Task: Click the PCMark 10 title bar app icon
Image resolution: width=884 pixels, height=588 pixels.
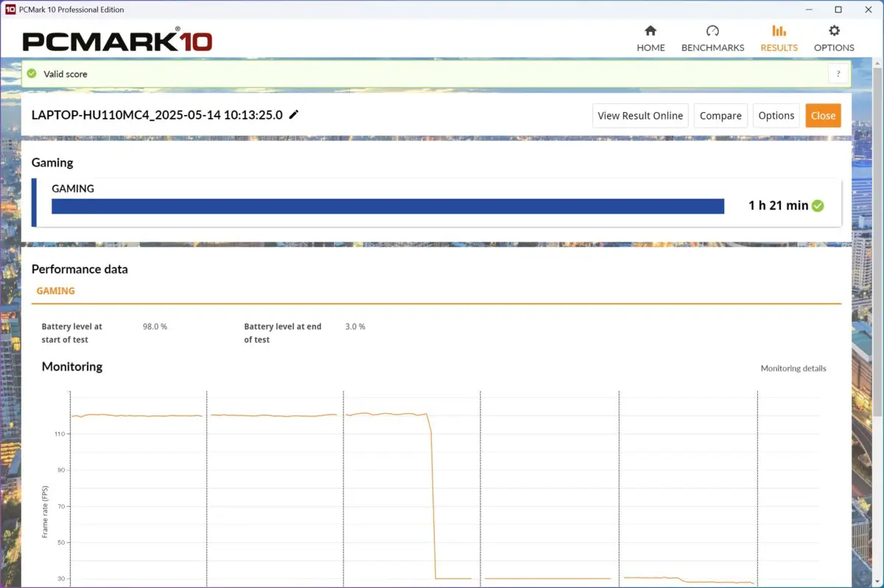Action: point(10,10)
